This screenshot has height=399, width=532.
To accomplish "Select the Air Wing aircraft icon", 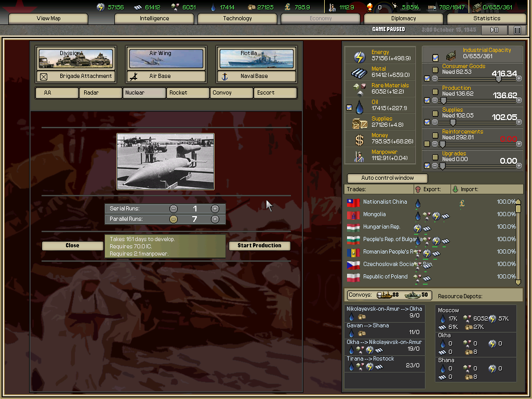I will [166, 59].
